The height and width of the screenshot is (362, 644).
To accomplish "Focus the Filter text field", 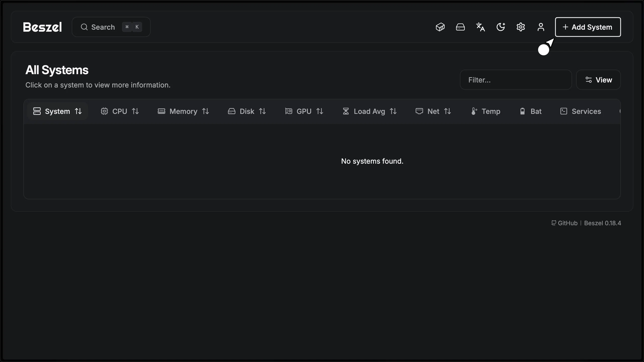I will coord(516,80).
